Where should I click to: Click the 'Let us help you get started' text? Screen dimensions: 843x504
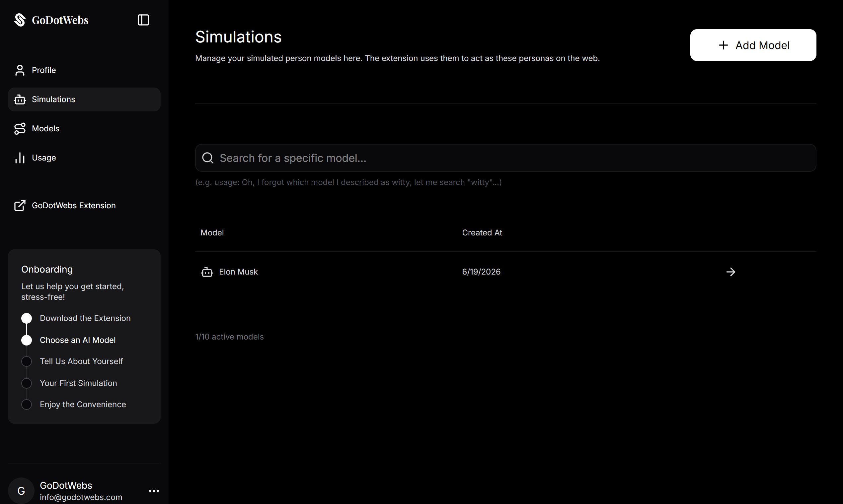pos(72,292)
